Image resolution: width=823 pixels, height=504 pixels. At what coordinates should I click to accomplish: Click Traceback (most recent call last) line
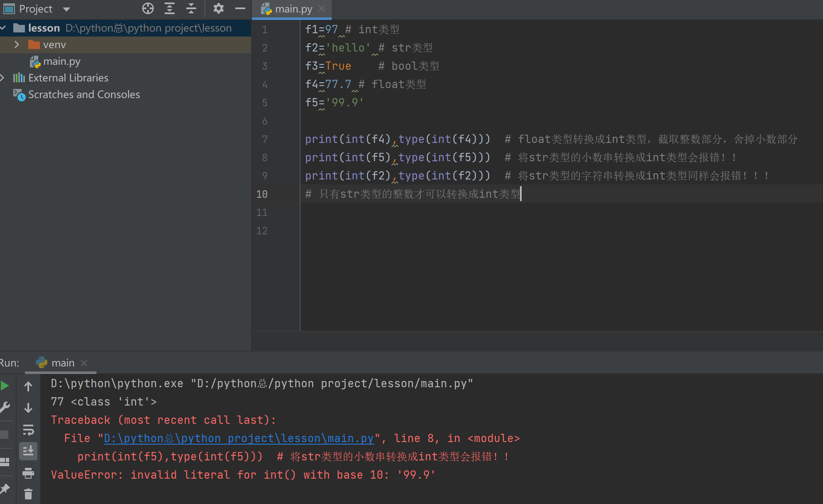pos(163,420)
